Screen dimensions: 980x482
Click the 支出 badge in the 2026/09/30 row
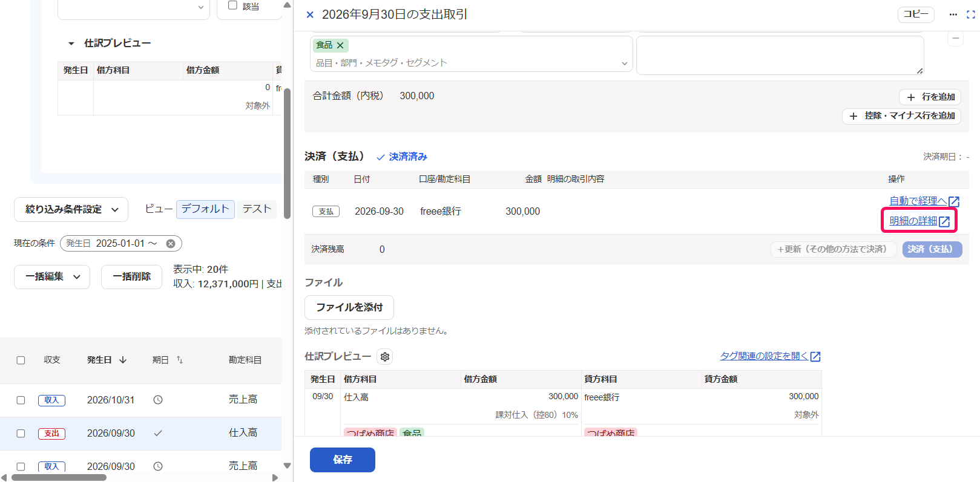click(51, 434)
